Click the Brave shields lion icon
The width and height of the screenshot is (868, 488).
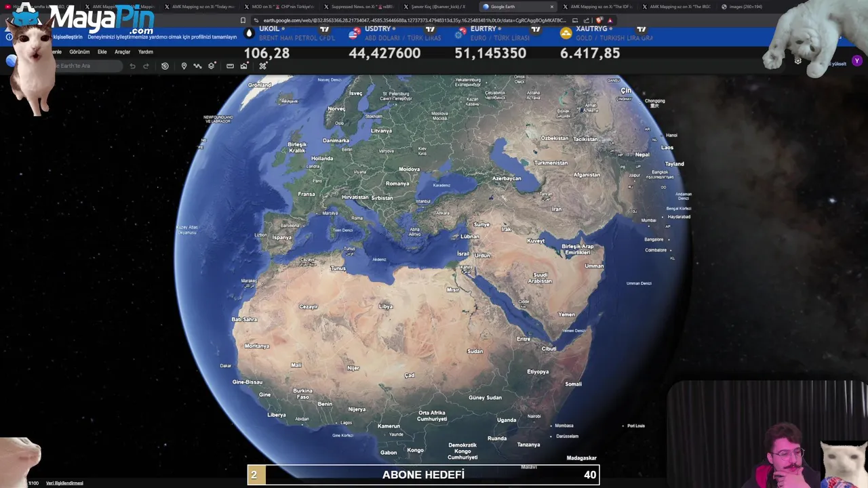tap(599, 20)
